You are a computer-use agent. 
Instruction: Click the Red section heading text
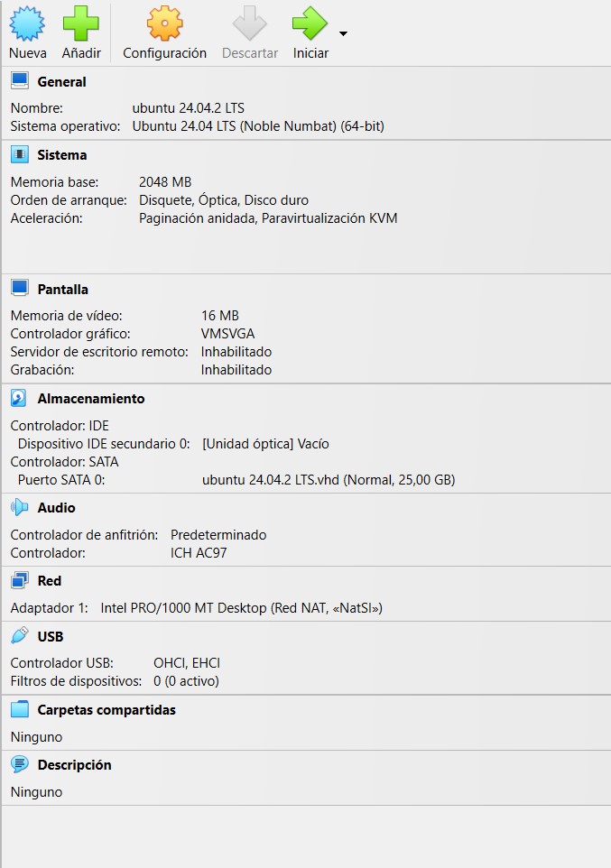click(x=50, y=581)
